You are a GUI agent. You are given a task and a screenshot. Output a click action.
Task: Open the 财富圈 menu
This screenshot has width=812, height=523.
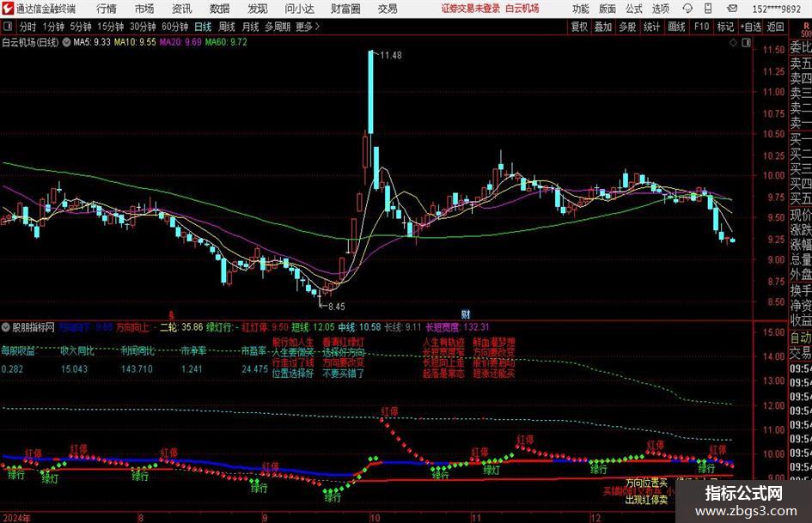pyautogui.click(x=345, y=9)
